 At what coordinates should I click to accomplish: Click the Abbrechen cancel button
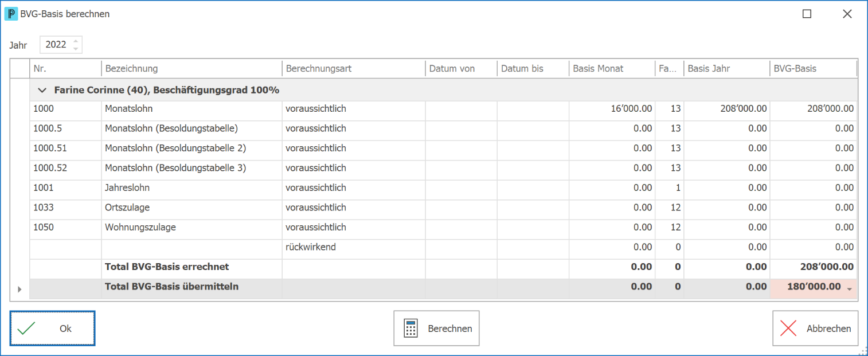pyautogui.click(x=815, y=328)
